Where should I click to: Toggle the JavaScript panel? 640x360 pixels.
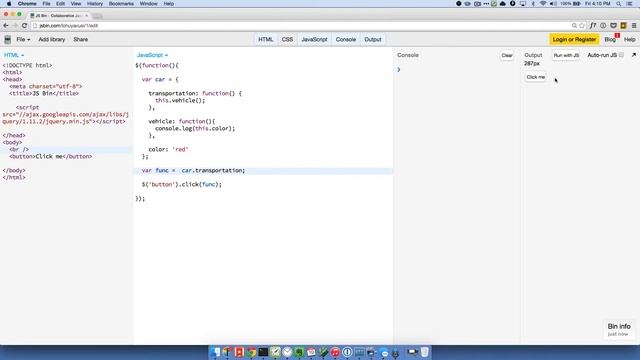pyautogui.click(x=314, y=40)
